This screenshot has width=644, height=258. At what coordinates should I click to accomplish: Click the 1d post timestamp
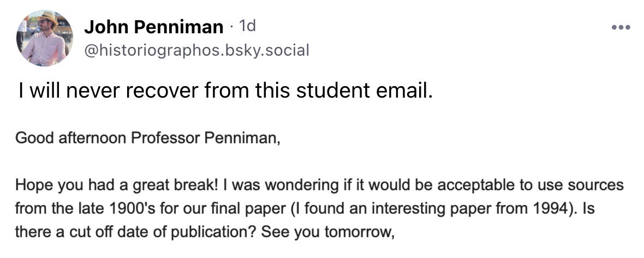pyautogui.click(x=247, y=26)
